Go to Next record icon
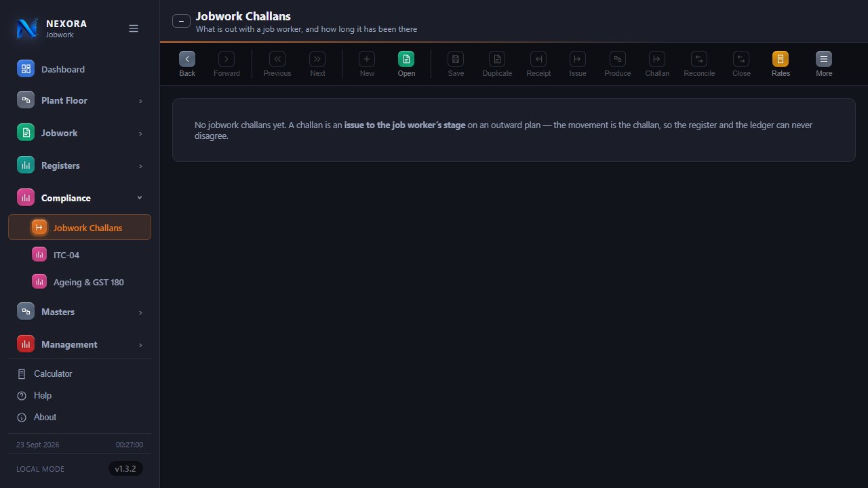 [317, 59]
